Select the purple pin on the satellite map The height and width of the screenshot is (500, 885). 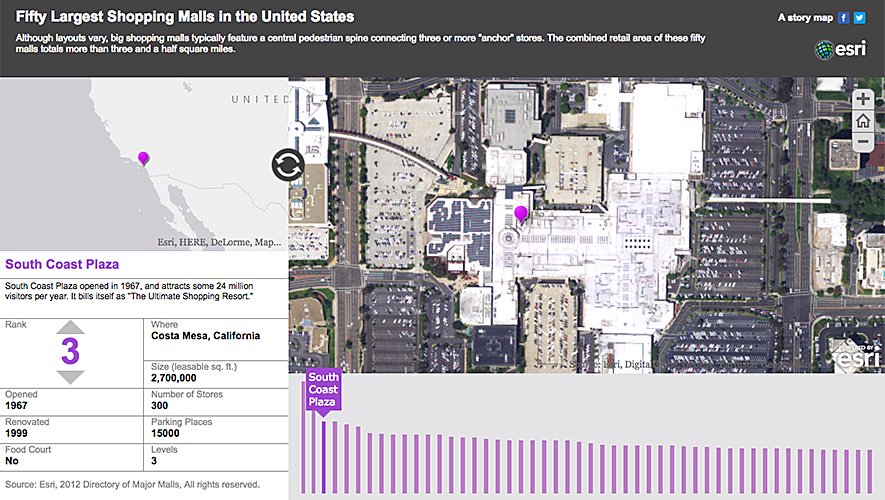click(x=521, y=214)
